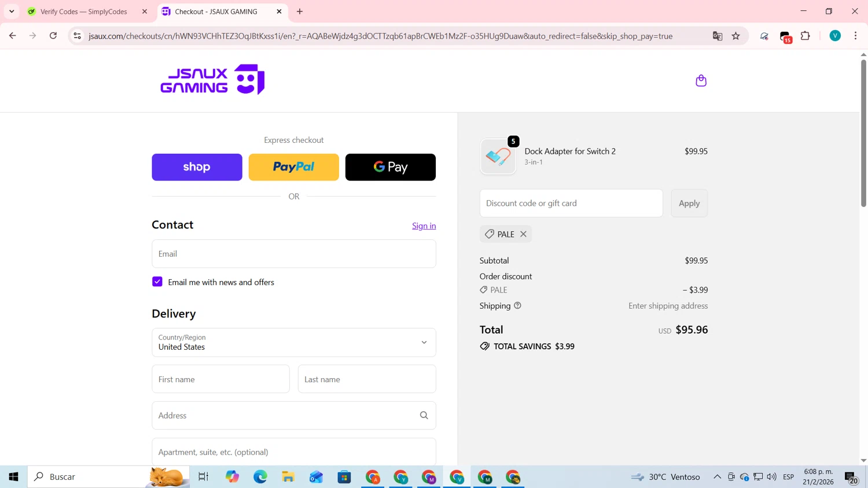Click the Last name field
This screenshot has width=868, height=488.
367,379
